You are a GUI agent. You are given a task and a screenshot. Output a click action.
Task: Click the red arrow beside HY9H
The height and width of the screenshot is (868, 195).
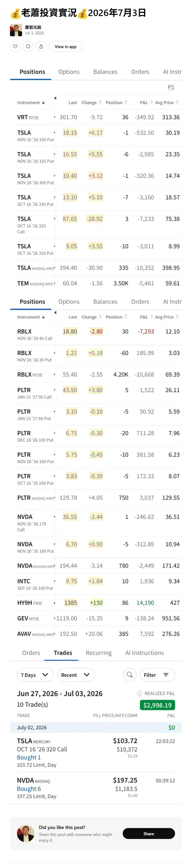pyautogui.click(x=55, y=603)
